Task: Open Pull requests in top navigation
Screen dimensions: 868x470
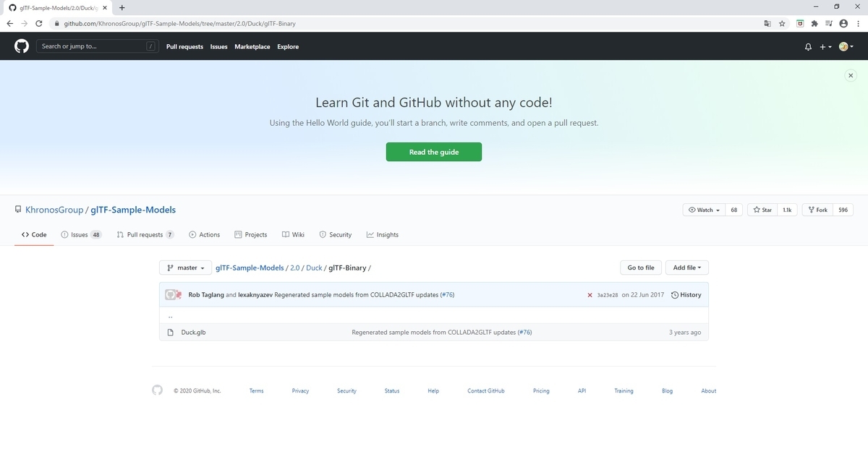Action: [184, 47]
